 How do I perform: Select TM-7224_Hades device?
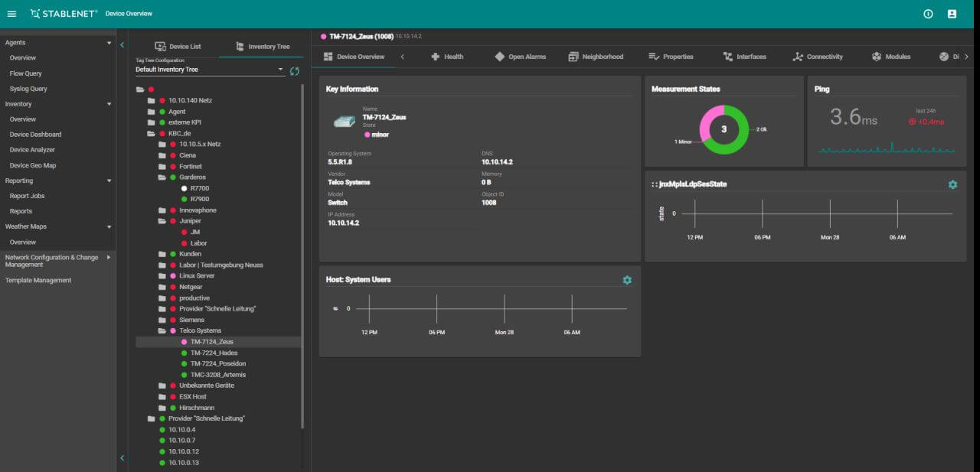pos(214,353)
